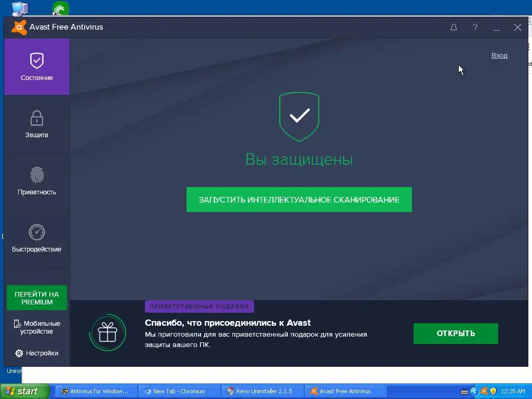532x399 pixels.
Task: Click the gift box icon
Action: pos(108,332)
